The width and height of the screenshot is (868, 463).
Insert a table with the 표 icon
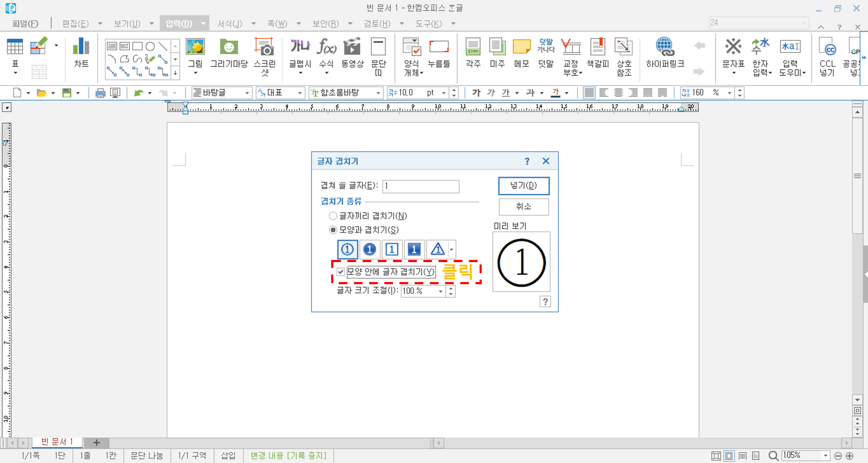coord(15,53)
